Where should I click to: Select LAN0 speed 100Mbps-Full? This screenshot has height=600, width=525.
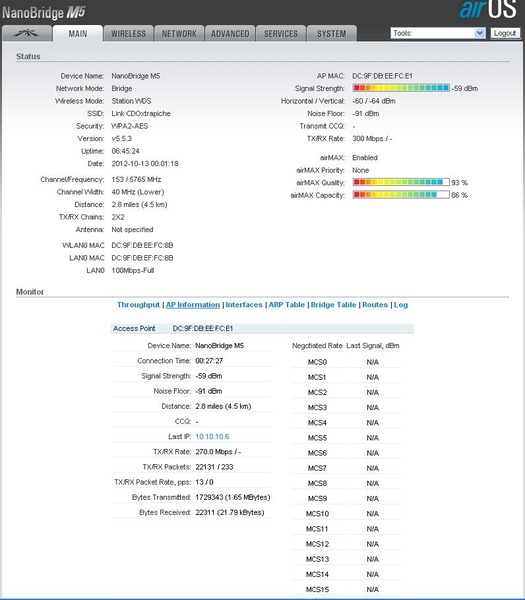coord(133,271)
